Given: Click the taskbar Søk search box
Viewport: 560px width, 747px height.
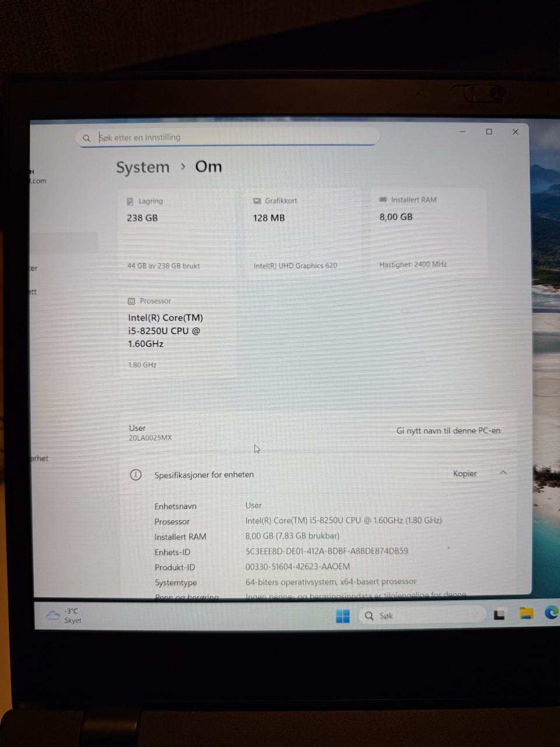Looking at the screenshot, I should pos(421,615).
